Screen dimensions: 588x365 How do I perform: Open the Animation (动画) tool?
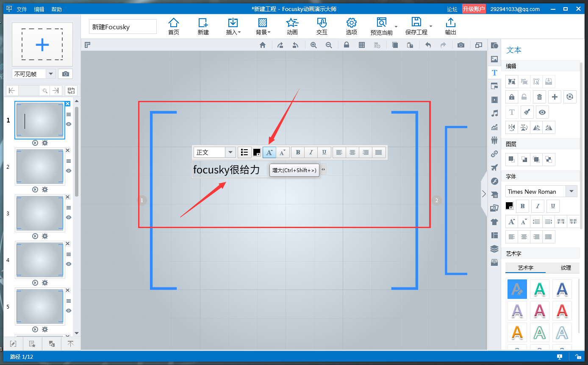click(292, 26)
